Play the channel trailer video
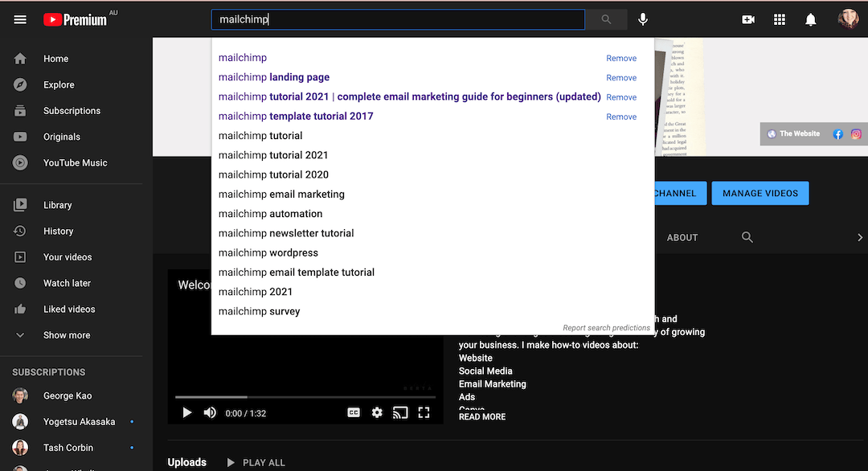 click(x=187, y=413)
